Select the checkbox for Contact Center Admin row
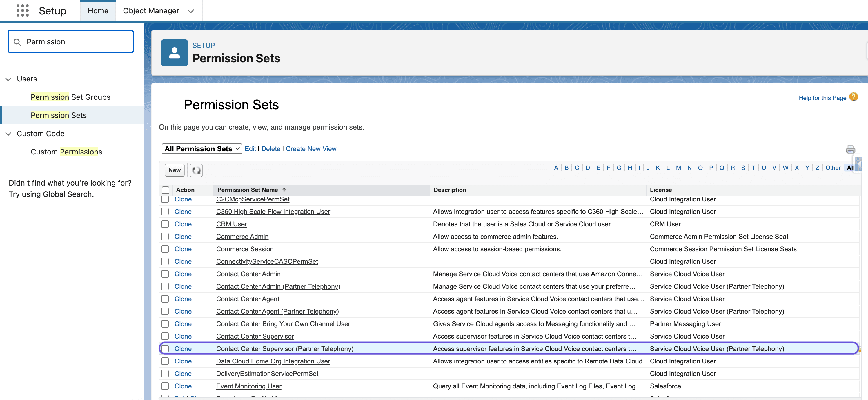868x400 pixels. (166, 274)
